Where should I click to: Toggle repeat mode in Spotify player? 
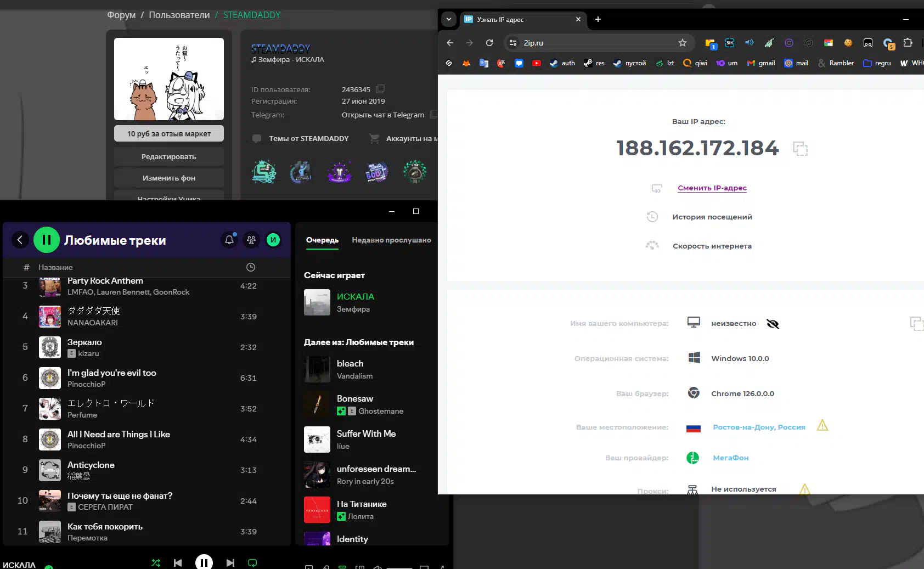(252, 562)
